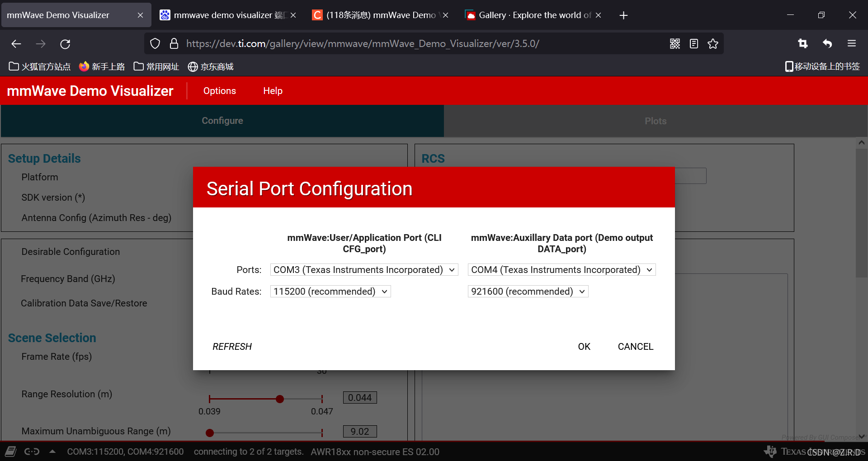Click the page vertical scrollbar down arrow
This screenshot has width=868, height=461.
pyautogui.click(x=862, y=437)
